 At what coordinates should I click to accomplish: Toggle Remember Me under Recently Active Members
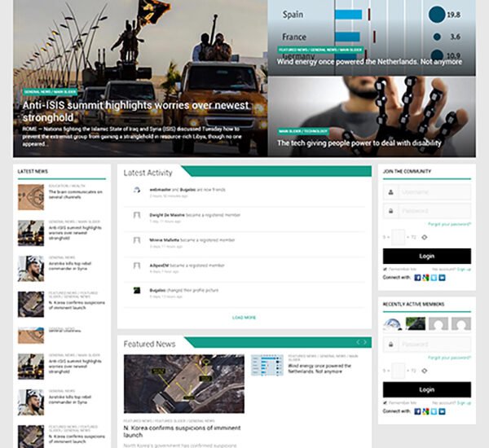[x=385, y=402]
